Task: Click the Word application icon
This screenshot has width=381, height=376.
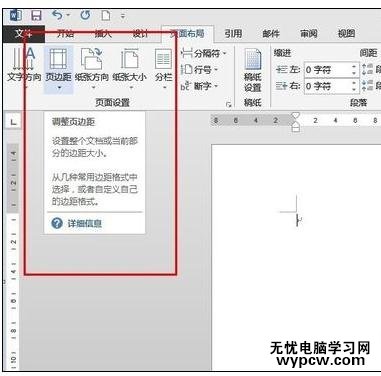Action: (16, 15)
